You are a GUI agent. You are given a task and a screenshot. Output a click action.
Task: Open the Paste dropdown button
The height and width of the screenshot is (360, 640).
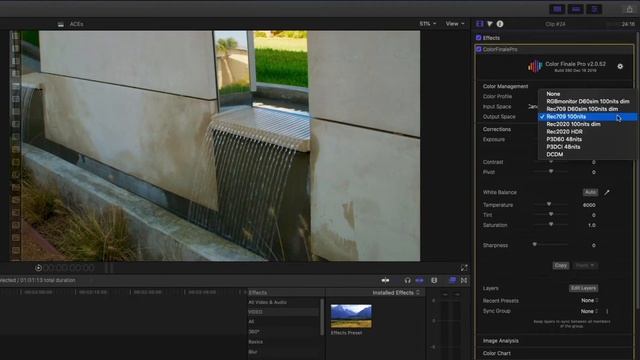click(x=585, y=266)
